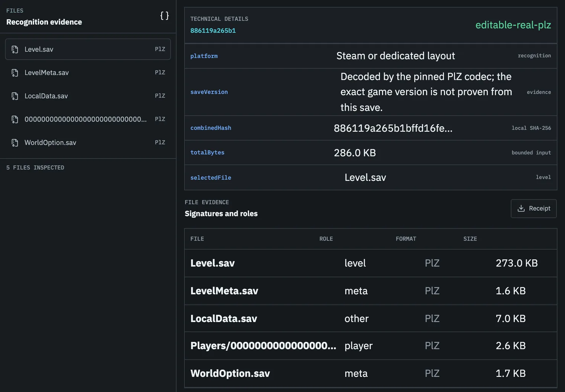Viewport: 565px width, 392px height.
Task: Click file icon beside WorldOption.sav in sidebar
Action: pos(15,143)
